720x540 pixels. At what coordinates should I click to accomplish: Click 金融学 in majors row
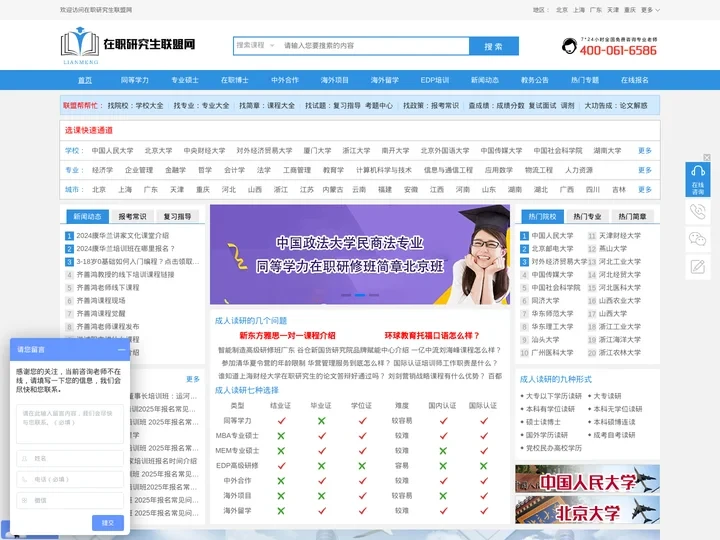[175, 170]
